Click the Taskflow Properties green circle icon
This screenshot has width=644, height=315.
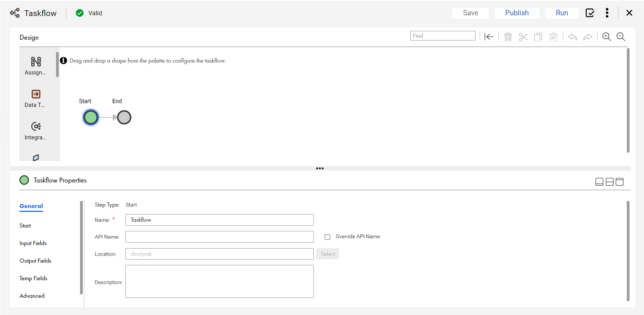(x=24, y=180)
